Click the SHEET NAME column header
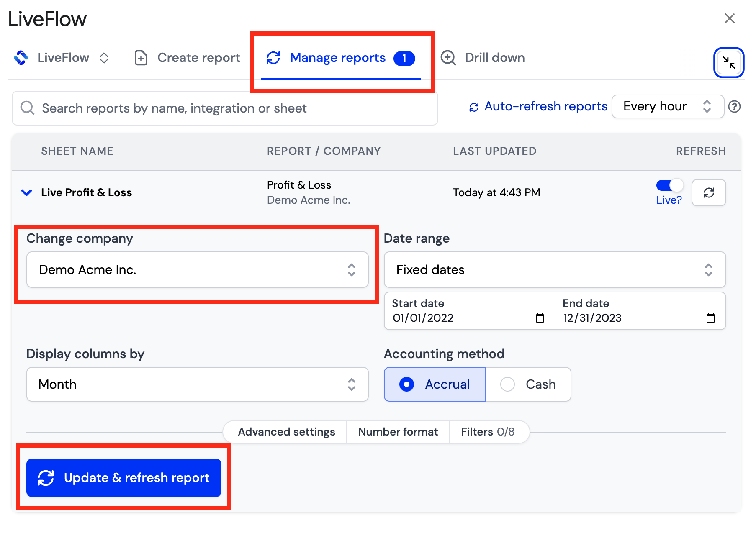Image resolution: width=756 pixels, height=538 pixels. pyautogui.click(x=77, y=151)
